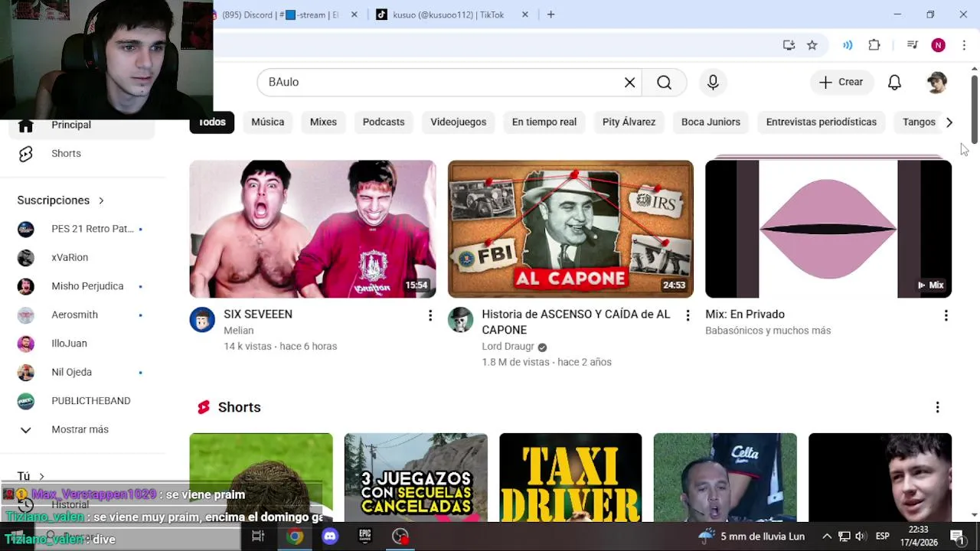Click Chrome icon in the taskbar
The width and height of the screenshot is (980, 551).
pyautogui.click(x=295, y=536)
